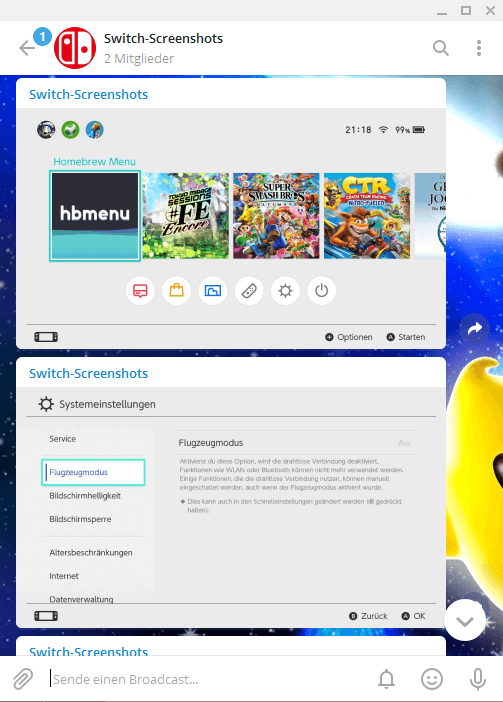Viewport: 503px width, 702px height.
Task: Open the Systemeinstellungen settings screenshot
Action: [231, 507]
